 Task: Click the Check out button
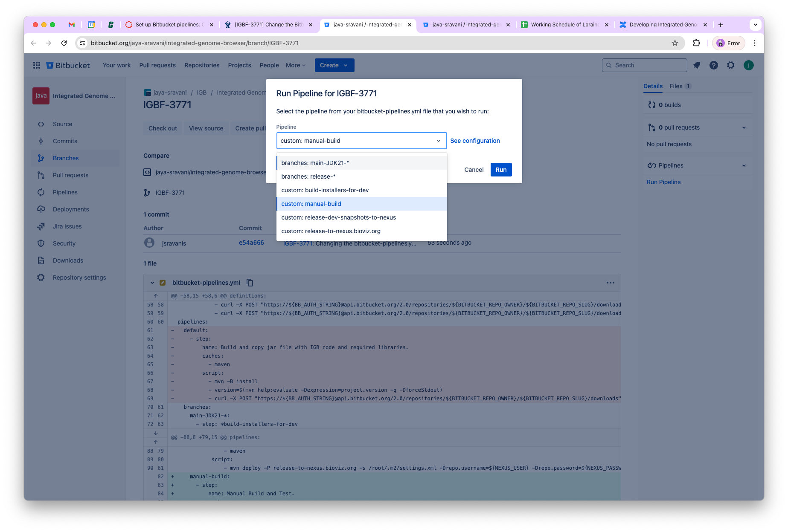click(x=163, y=128)
